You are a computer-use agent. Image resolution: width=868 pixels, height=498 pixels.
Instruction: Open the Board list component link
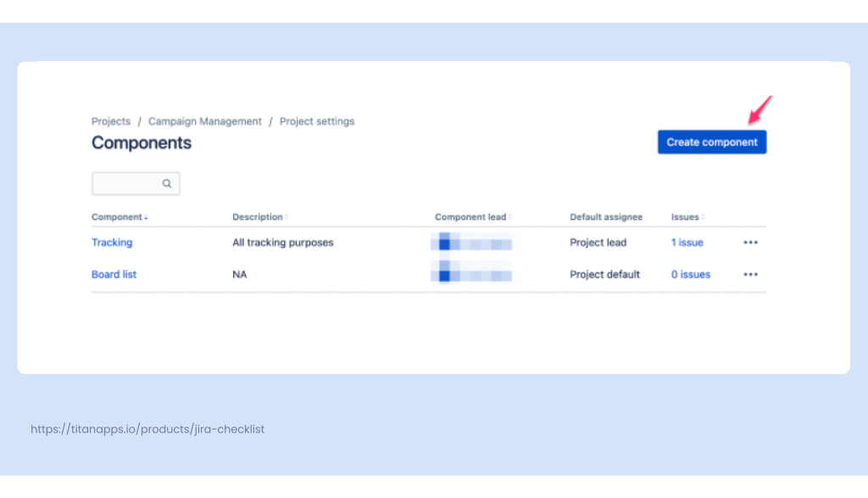pos(114,274)
